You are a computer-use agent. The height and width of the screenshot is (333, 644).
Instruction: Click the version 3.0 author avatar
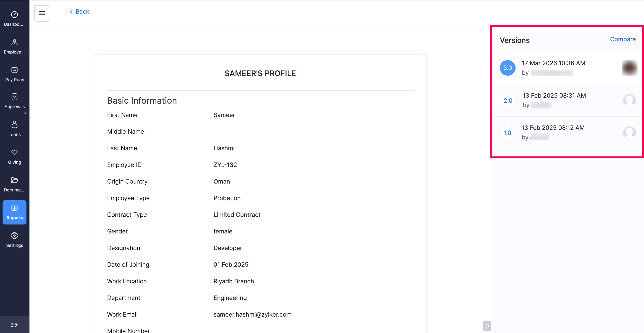point(629,68)
